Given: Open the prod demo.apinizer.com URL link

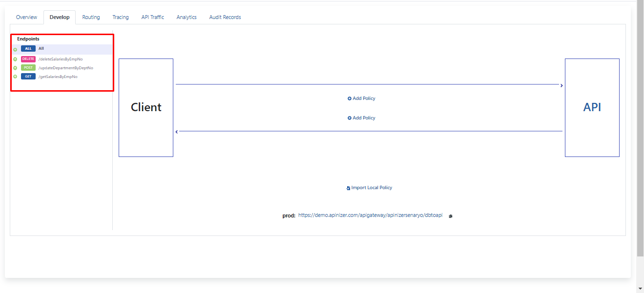Looking at the screenshot, I should coord(370,215).
